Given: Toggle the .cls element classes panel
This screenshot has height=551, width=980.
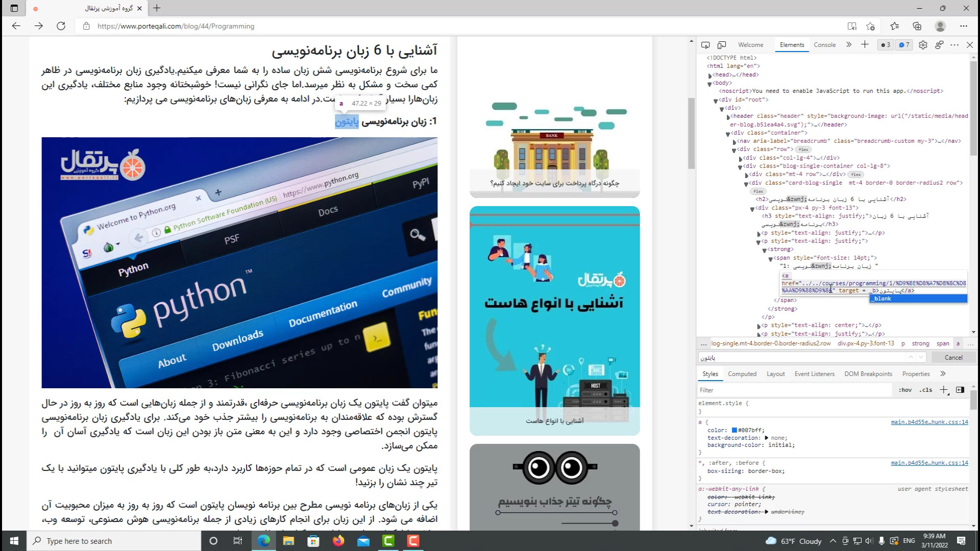Looking at the screenshot, I should [x=926, y=390].
